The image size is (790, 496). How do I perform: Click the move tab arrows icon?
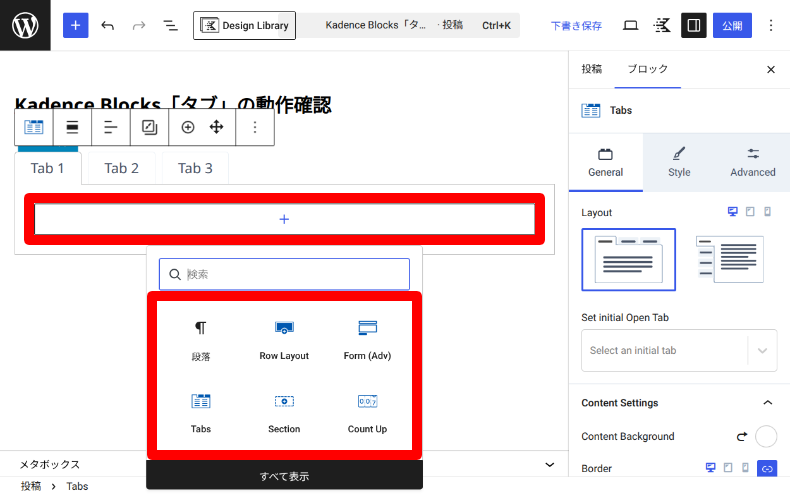click(x=217, y=127)
